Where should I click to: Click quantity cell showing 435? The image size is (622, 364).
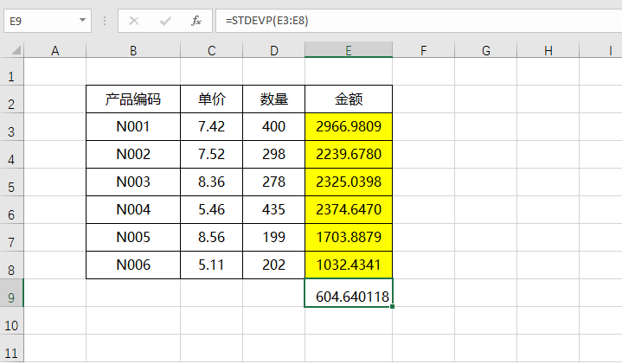coord(273,210)
